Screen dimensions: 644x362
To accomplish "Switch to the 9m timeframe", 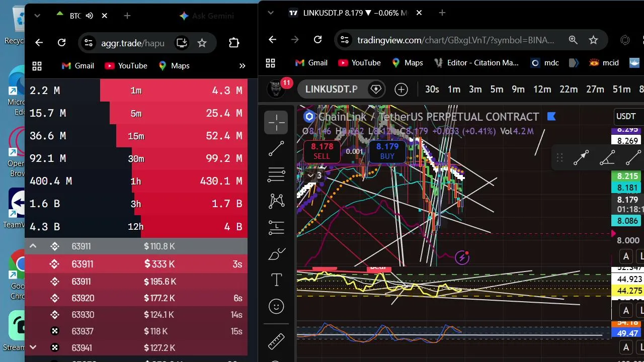I will click(x=518, y=89).
